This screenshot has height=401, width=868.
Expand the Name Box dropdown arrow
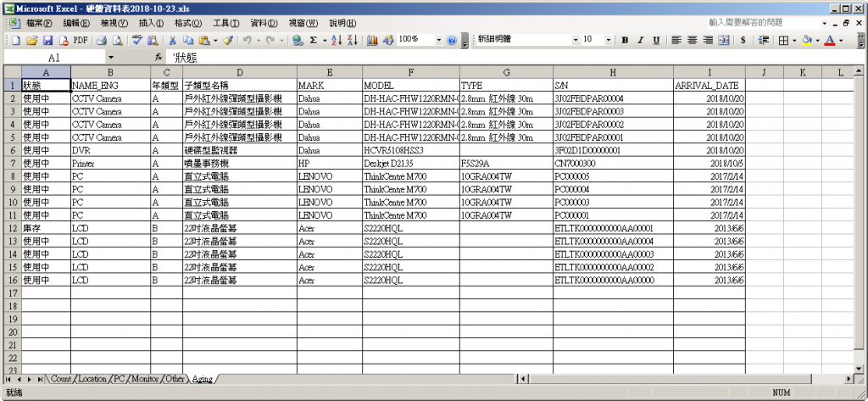click(x=111, y=58)
